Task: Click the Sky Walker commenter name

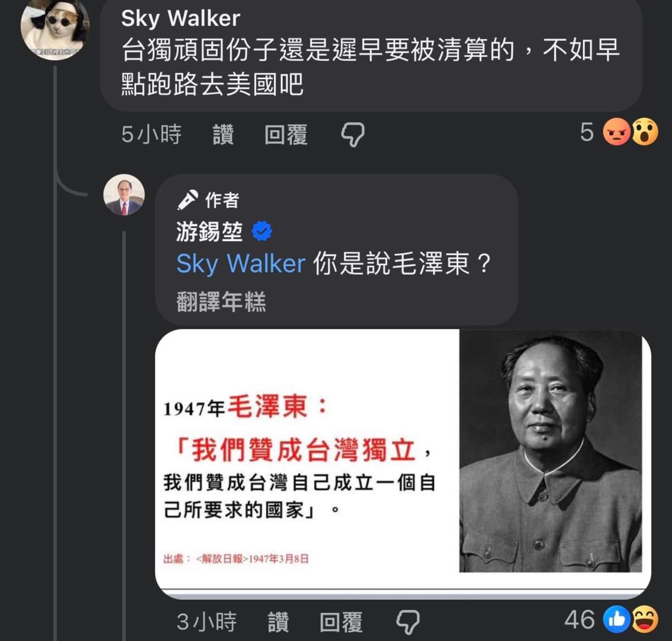Action: coord(181,19)
